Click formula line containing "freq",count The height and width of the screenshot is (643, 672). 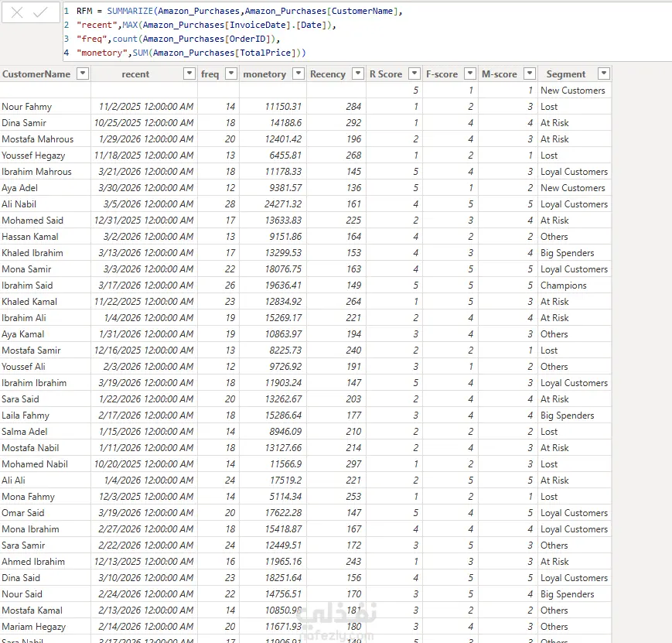178,39
